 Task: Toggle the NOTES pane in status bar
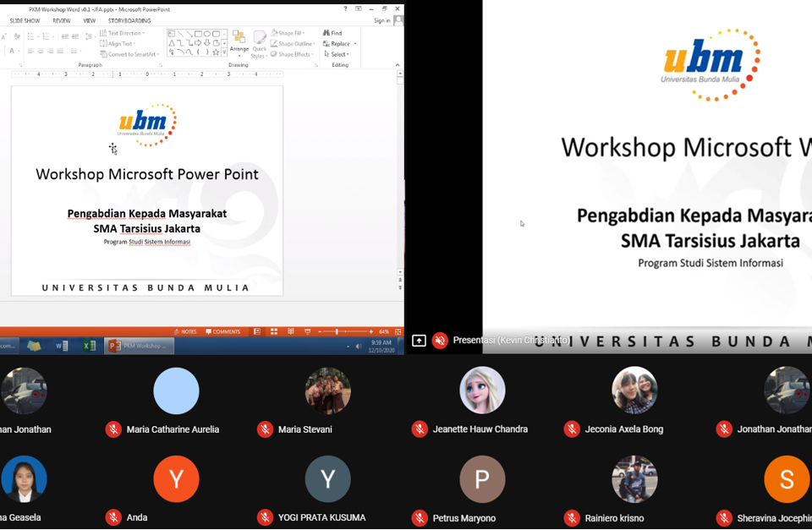185,331
